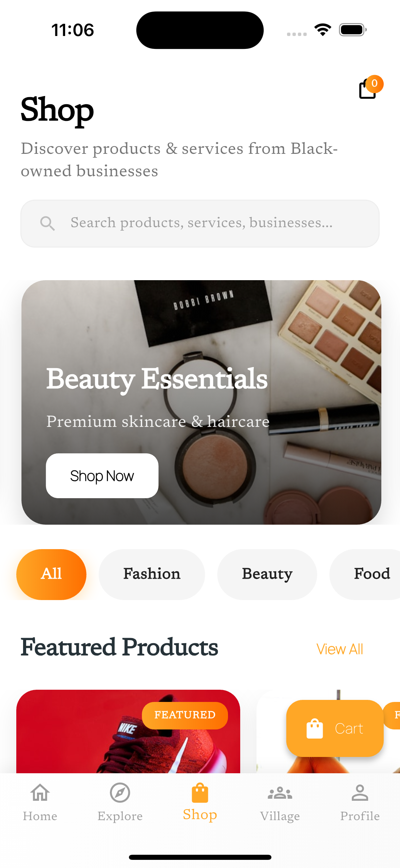Image resolution: width=400 pixels, height=868 pixels.
Task: Focus the Search products input field
Action: click(200, 223)
